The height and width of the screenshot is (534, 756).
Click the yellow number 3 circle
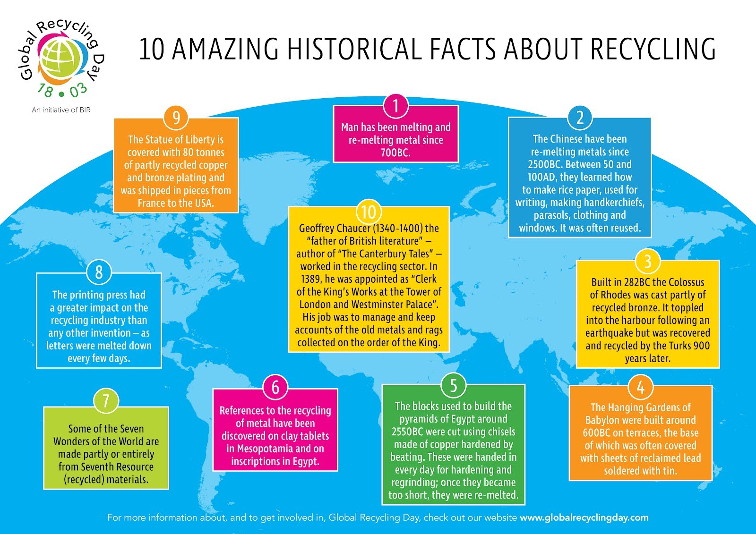coord(647,261)
